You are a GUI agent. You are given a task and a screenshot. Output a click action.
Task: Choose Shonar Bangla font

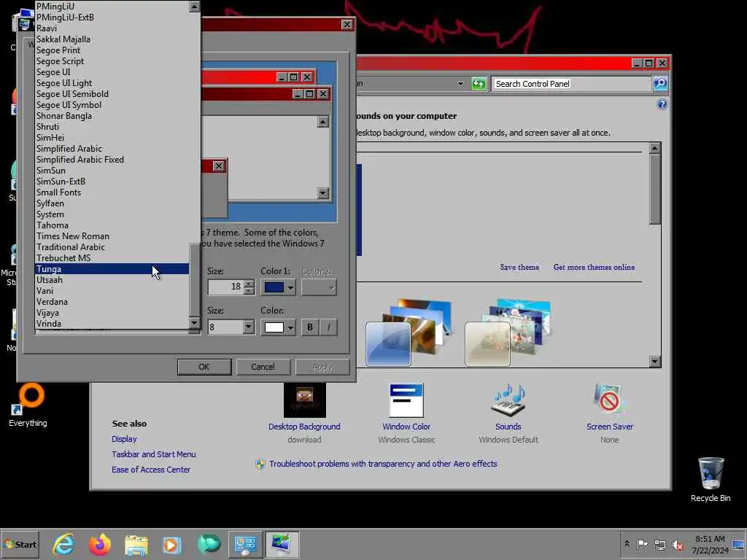tap(112, 116)
